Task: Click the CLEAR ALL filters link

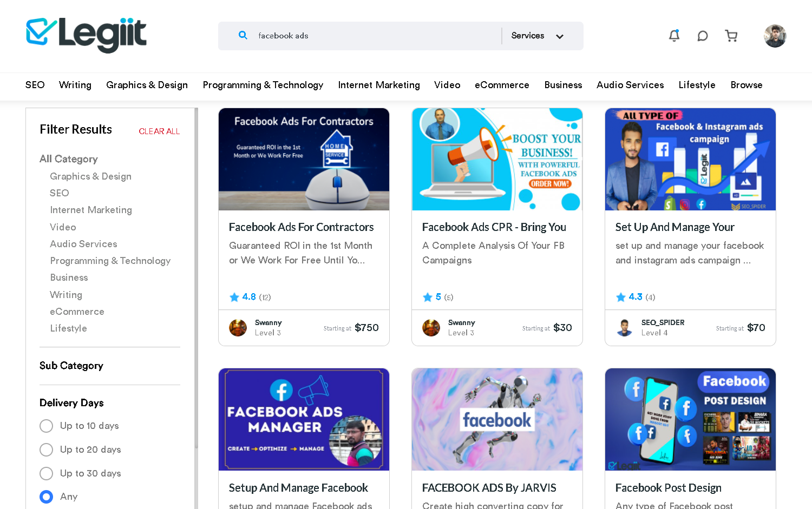Action: click(x=159, y=131)
